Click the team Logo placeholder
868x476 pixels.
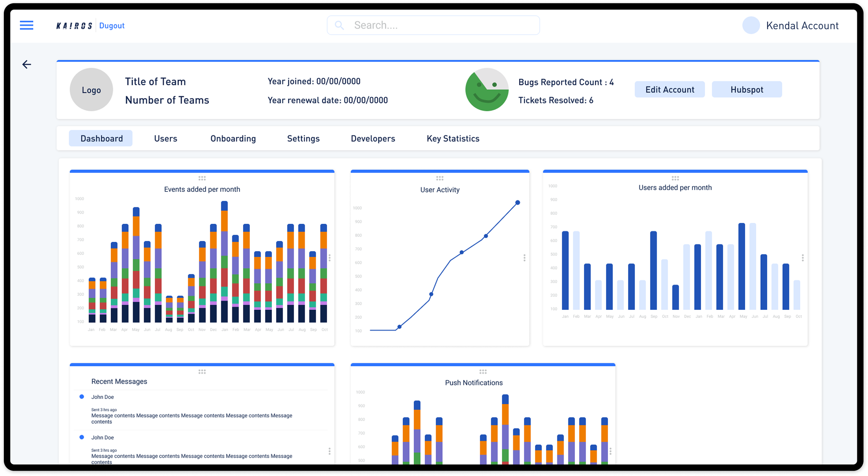(91, 90)
